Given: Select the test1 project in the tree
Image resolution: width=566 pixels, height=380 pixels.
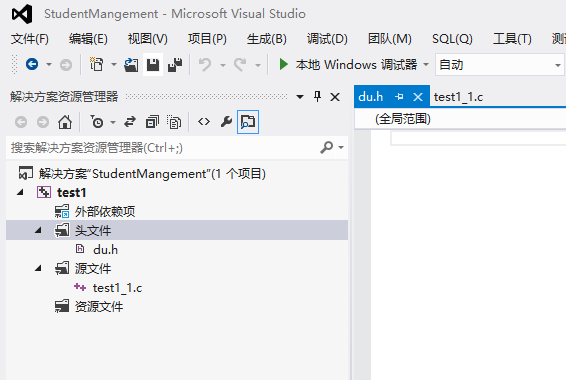Looking at the screenshot, I should (71, 192).
